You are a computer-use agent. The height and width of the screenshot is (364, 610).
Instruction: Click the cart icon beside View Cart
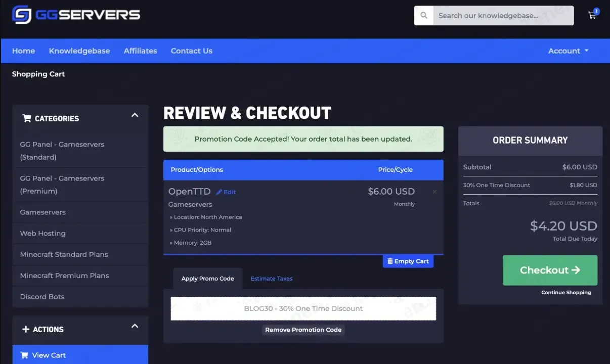tap(24, 355)
